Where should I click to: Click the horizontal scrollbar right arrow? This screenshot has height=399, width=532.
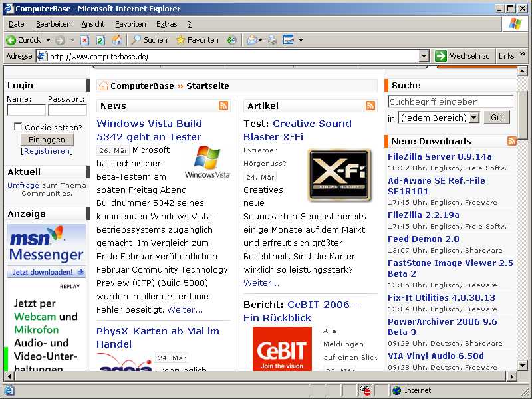click(x=511, y=376)
